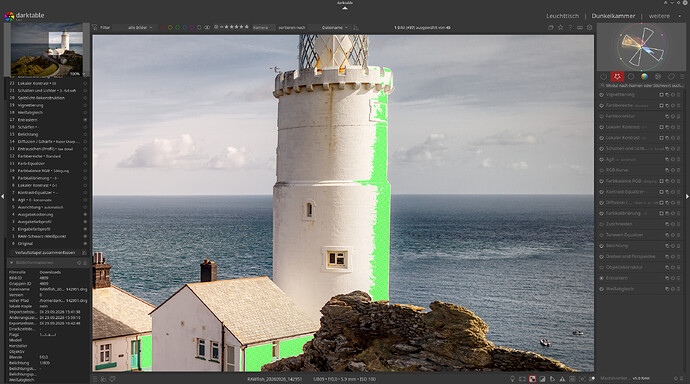The image size is (690, 384).
Task: Open the 'alle Bilder' filter dropdown
Action: pos(140,27)
